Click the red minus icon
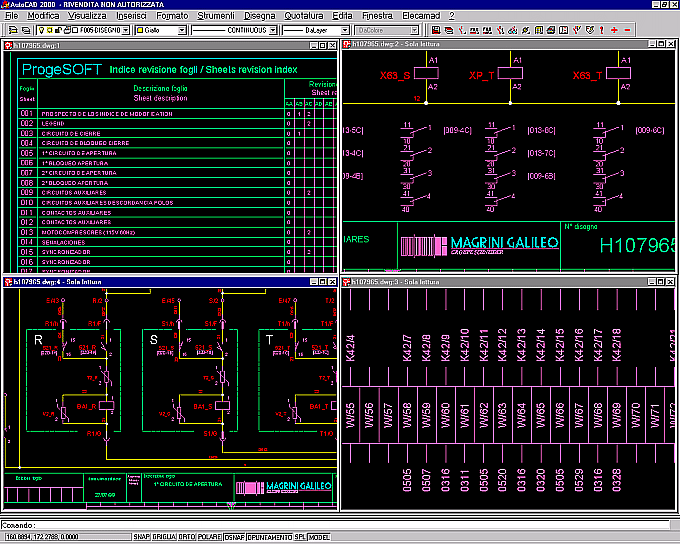The image size is (680, 544). (x=627, y=30)
